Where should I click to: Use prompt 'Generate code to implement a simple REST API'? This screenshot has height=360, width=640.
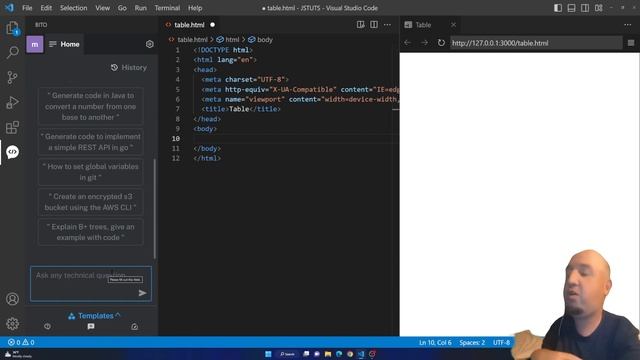91,142
